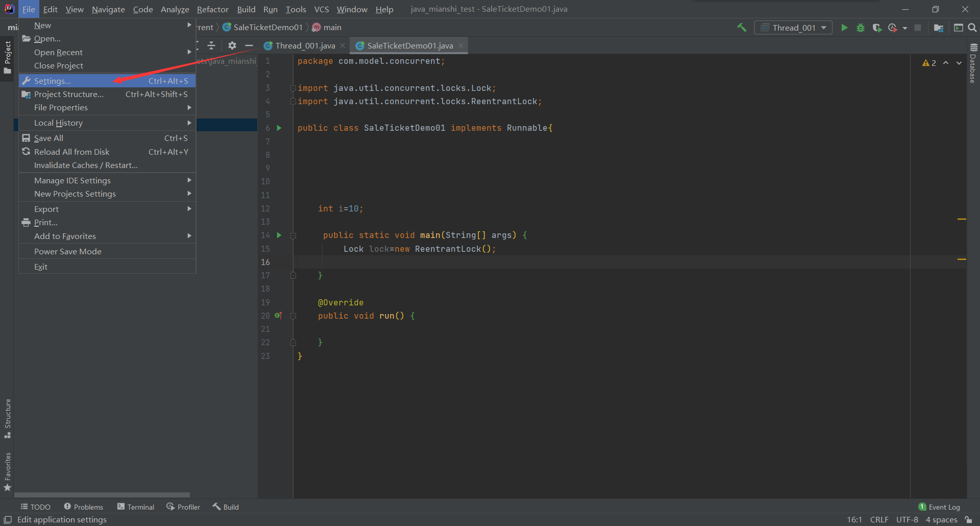
Task: Click the green Run button in toolbar
Action: coord(844,28)
